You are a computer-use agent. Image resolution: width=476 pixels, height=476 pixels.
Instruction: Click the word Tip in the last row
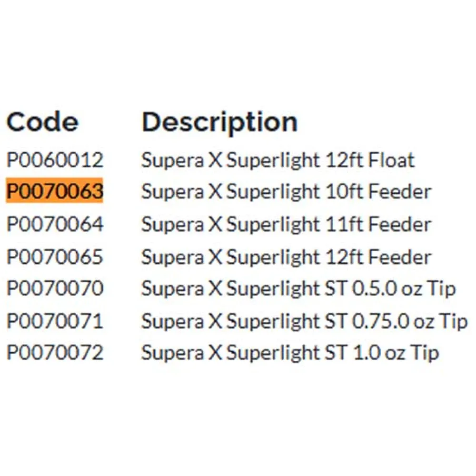pos(426,353)
